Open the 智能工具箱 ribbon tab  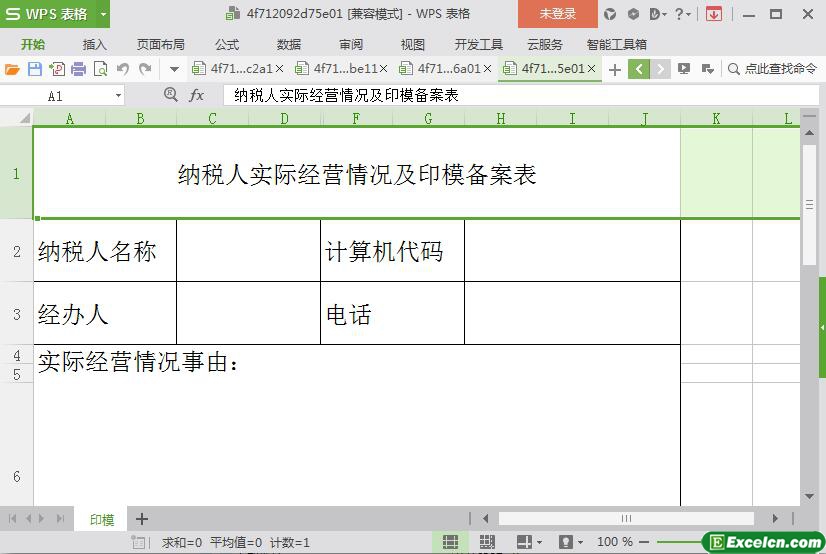[616, 45]
